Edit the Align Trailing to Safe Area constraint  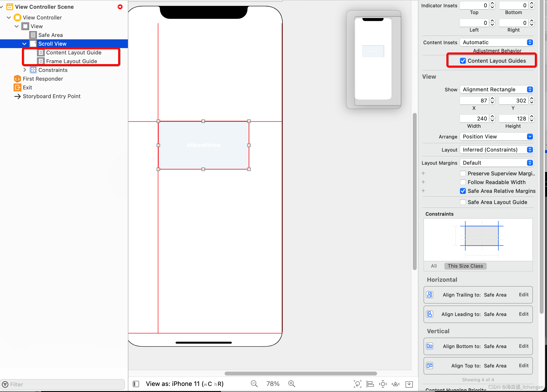[x=524, y=295]
